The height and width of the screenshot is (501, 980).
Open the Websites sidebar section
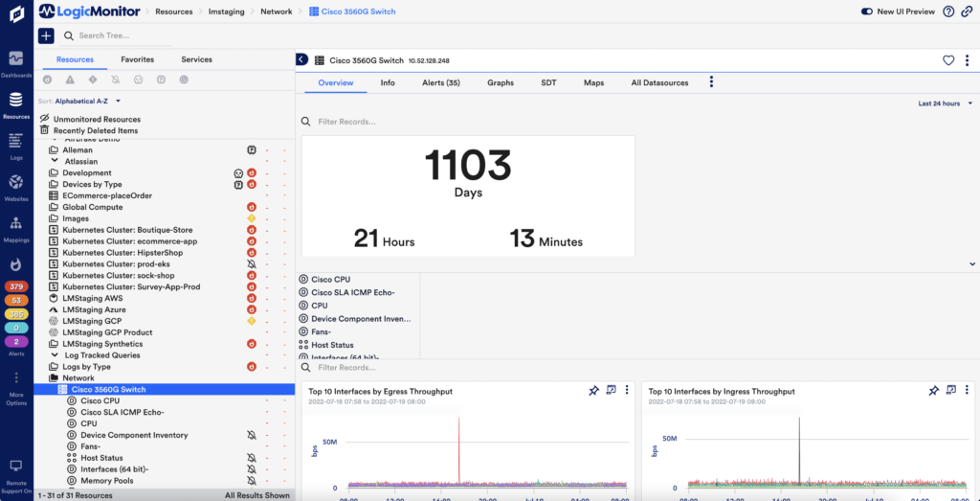(x=16, y=188)
